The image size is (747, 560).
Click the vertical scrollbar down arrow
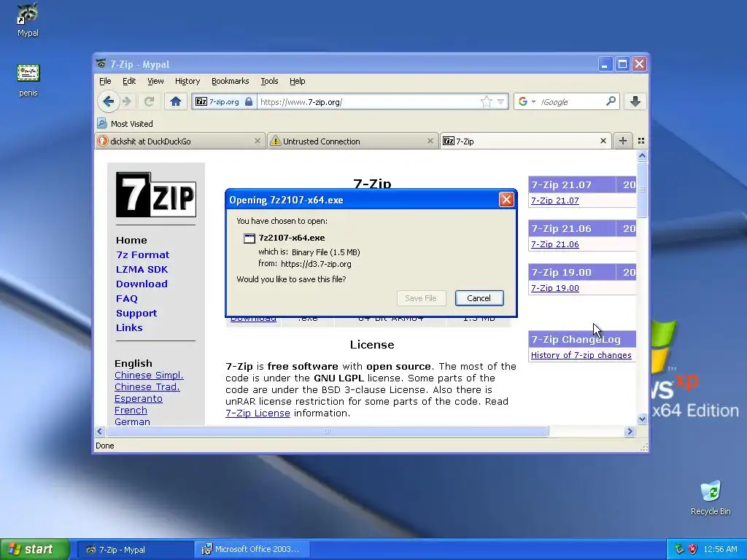tap(642, 419)
